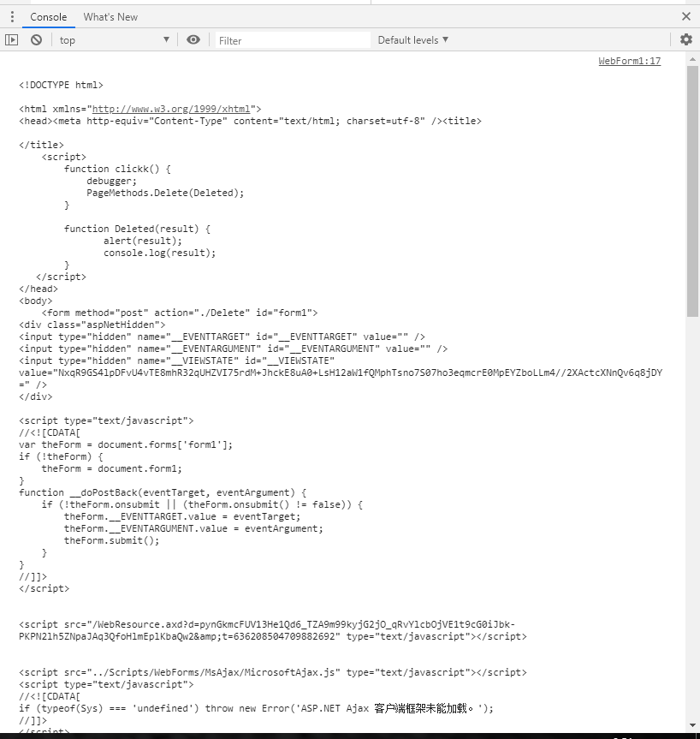The image size is (700, 739).
Task: Click the 'console.log(result);' line
Action: click(160, 253)
